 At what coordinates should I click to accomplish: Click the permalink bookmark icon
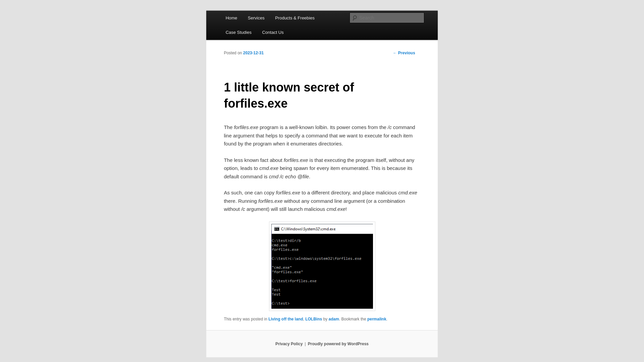pos(377,319)
